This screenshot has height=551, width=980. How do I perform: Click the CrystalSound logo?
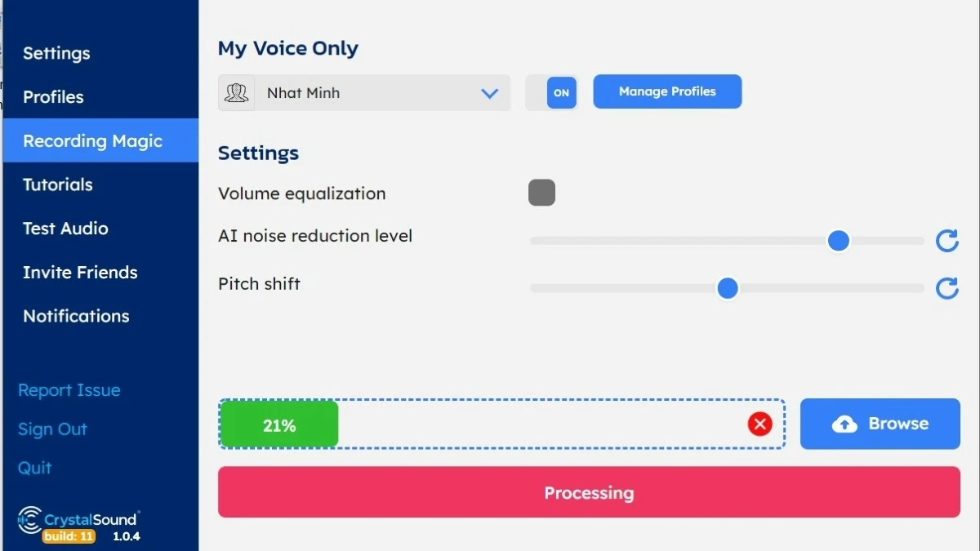click(78, 519)
